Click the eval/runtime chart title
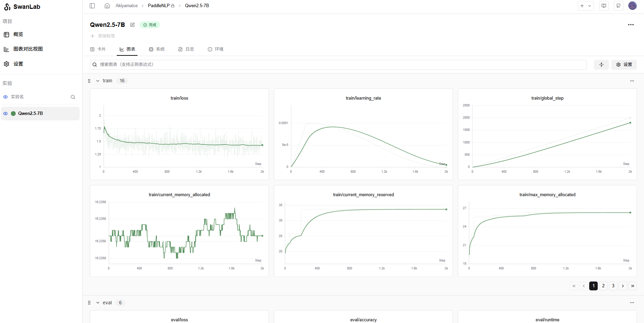The width and height of the screenshot is (644, 323). tap(547, 320)
